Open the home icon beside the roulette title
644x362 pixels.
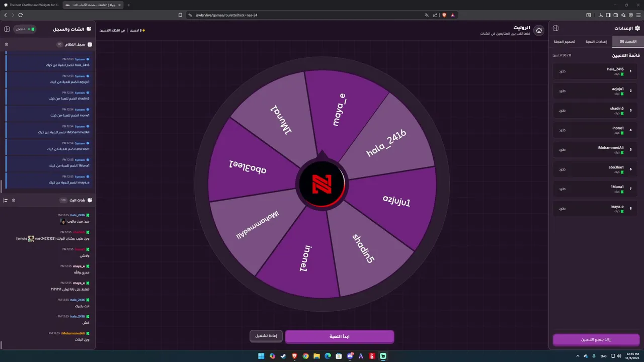(x=539, y=31)
